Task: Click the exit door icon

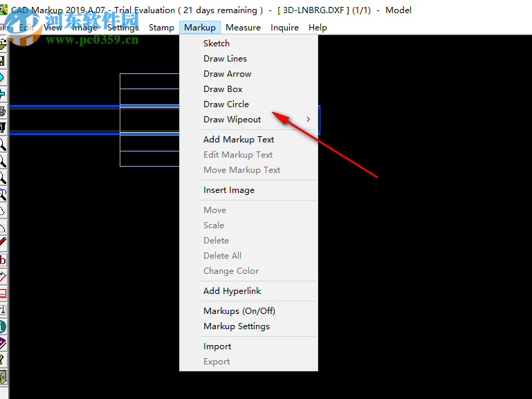Action: (3, 377)
